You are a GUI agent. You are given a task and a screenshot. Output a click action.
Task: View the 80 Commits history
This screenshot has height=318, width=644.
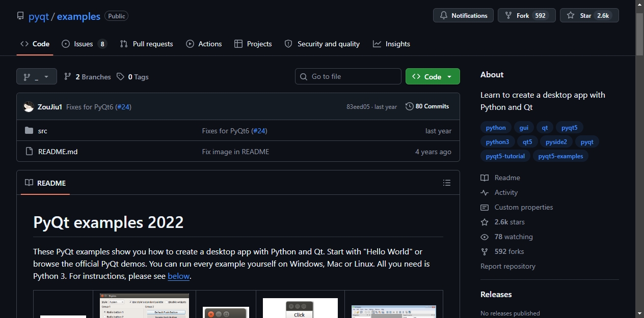[427, 106]
